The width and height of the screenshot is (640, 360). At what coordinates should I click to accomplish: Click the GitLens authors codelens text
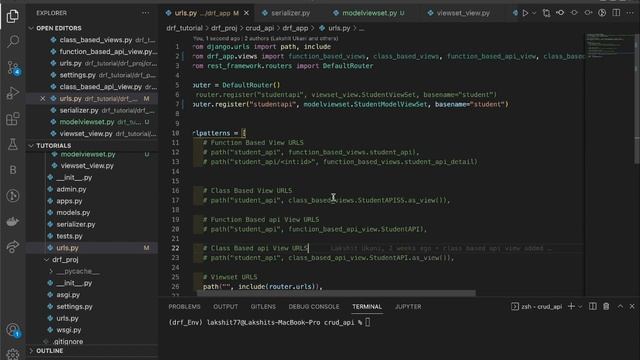coord(266,38)
